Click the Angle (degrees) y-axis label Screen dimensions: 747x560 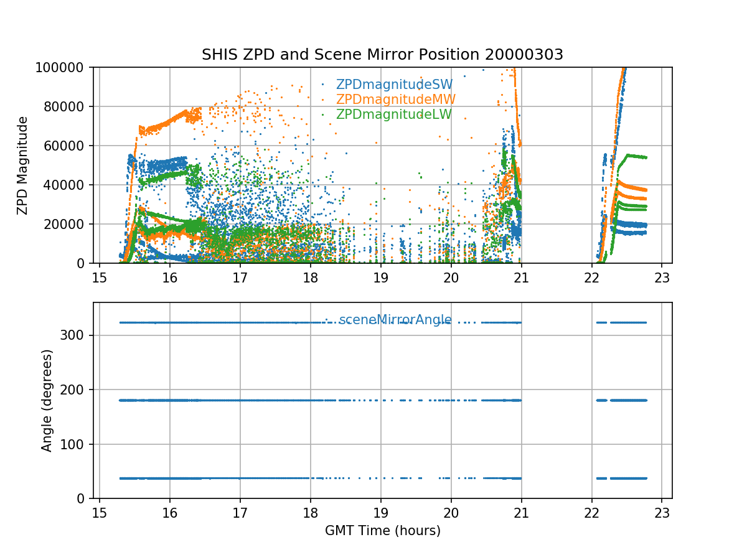[47, 400]
